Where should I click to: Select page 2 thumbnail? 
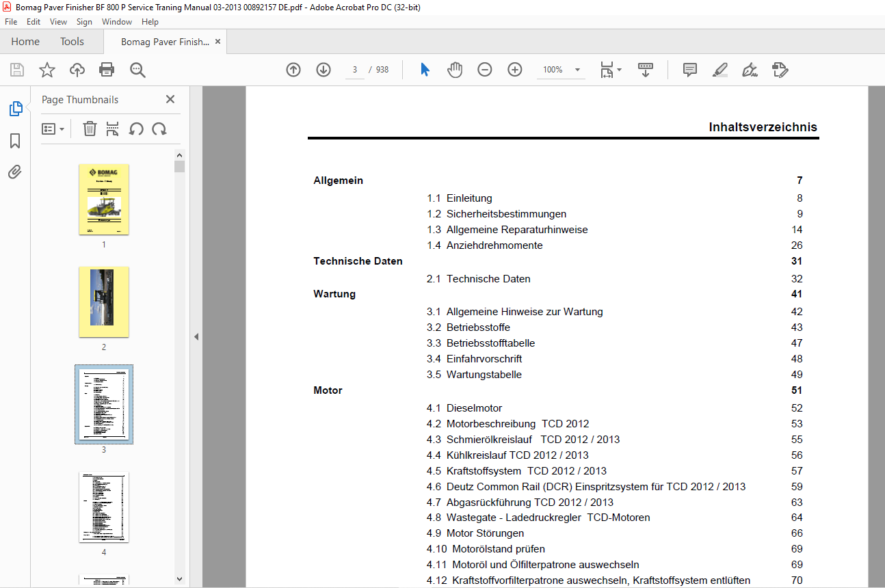pos(104,302)
